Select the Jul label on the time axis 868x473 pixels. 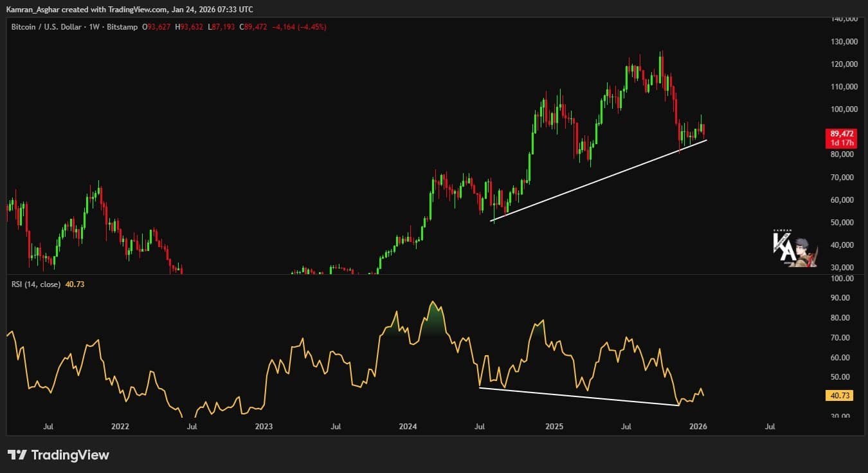[48, 426]
